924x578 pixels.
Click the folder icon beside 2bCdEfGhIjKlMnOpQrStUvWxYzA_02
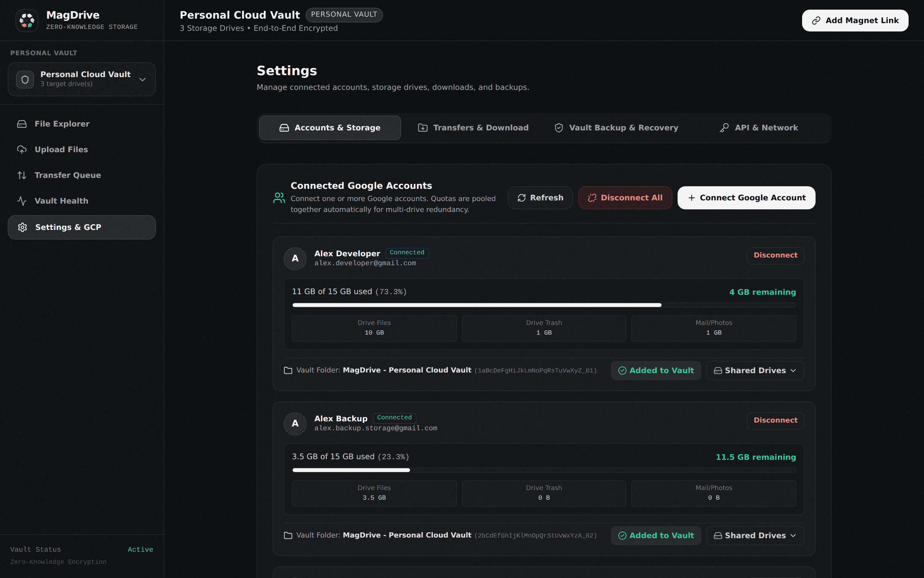pos(288,536)
